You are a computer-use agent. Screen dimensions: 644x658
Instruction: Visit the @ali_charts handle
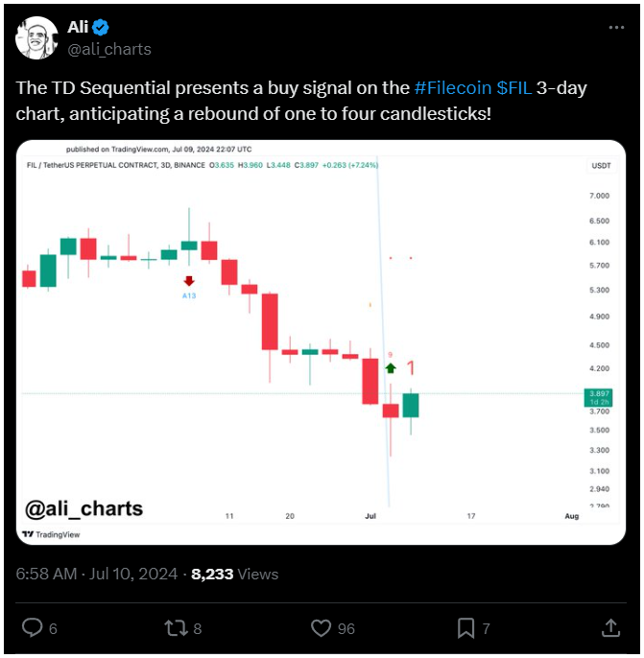click(x=109, y=50)
